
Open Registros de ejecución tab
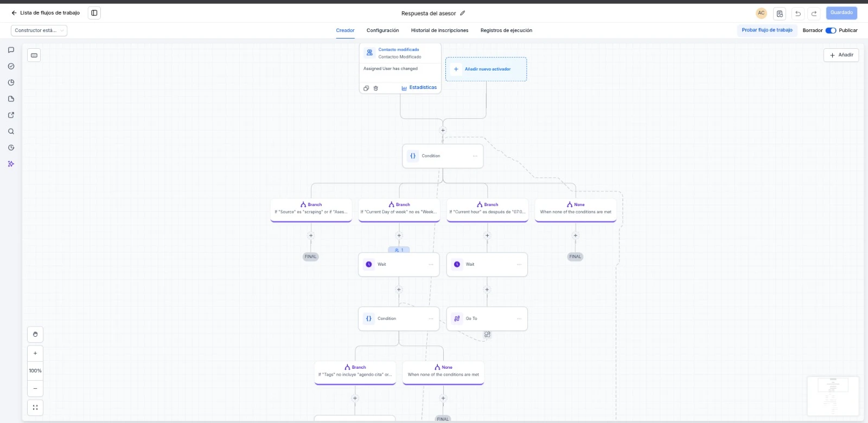click(506, 30)
